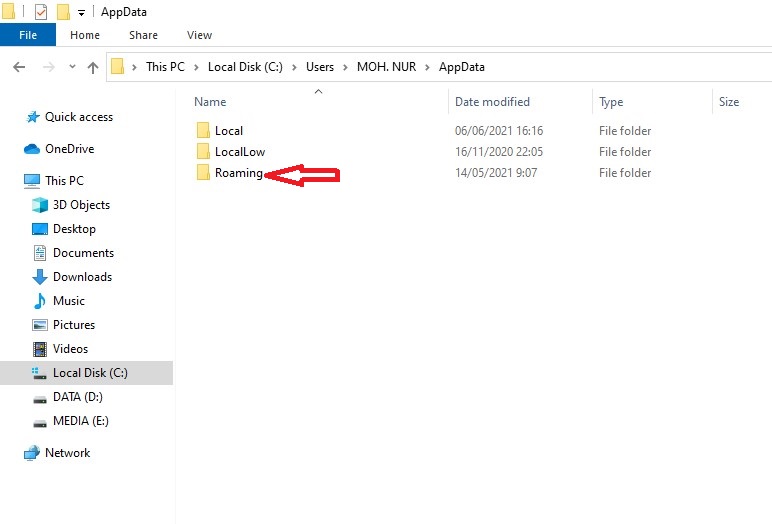Click Local Disk (C:) in the breadcrumb
This screenshot has width=772, height=524.
click(245, 66)
